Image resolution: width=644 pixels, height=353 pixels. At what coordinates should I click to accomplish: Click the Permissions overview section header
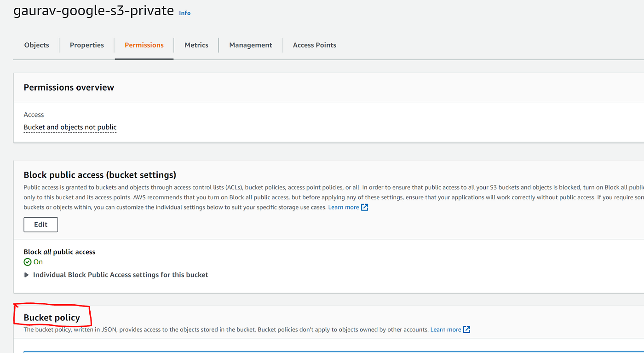pyautogui.click(x=69, y=87)
